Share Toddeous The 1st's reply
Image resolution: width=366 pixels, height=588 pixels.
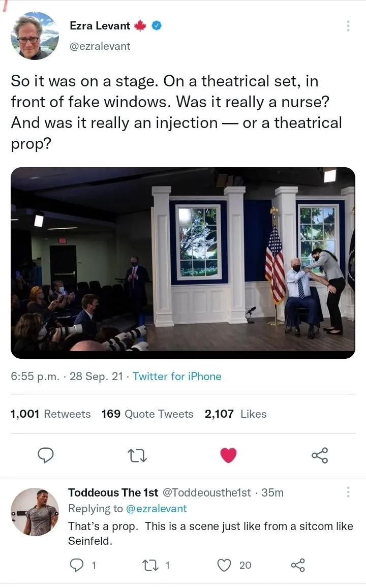(x=297, y=565)
